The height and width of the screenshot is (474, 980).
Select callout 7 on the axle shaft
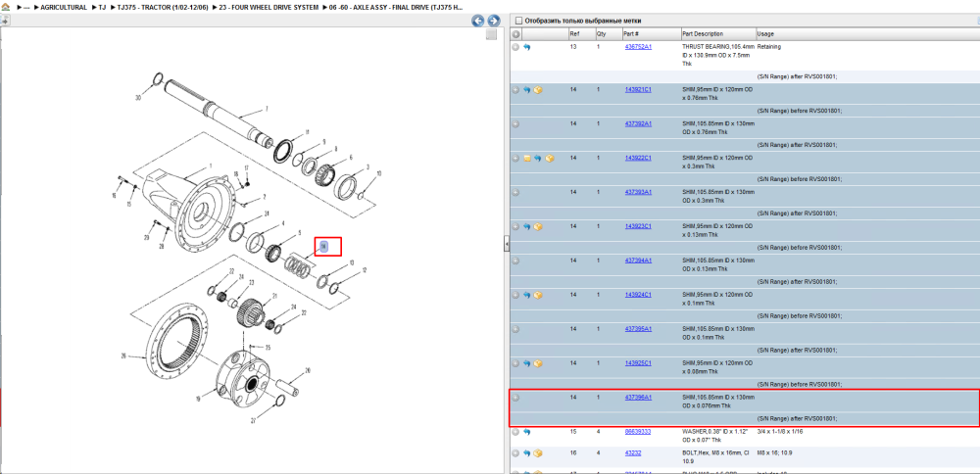pyautogui.click(x=267, y=108)
